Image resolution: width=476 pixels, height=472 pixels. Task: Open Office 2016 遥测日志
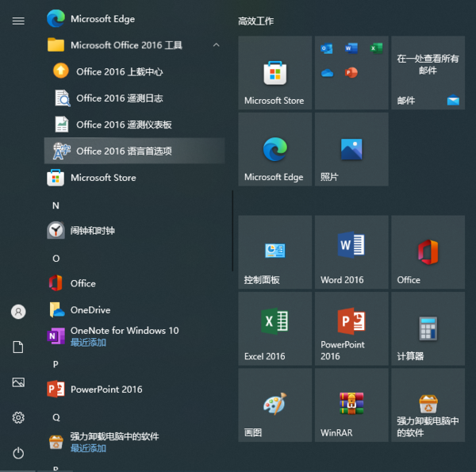tap(135, 98)
